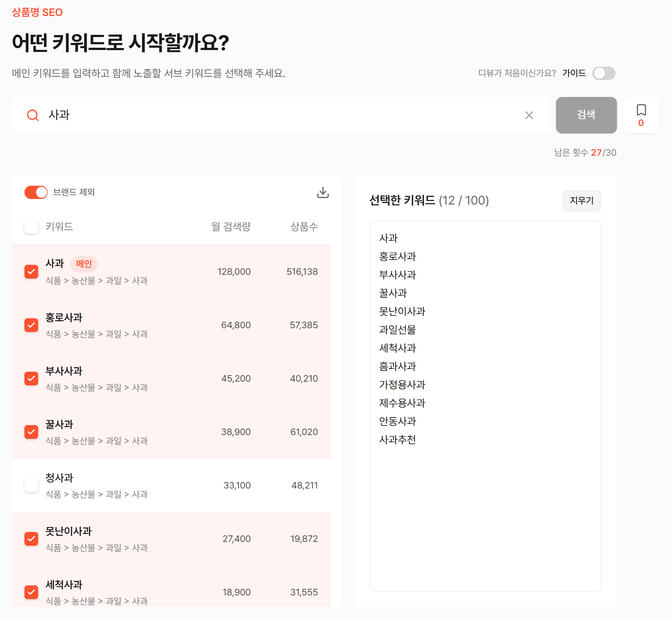Uncheck the 못난이사과 checkbox
Image resolution: width=672 pixels, height=619 pixels.
click(x=31, y=539)
